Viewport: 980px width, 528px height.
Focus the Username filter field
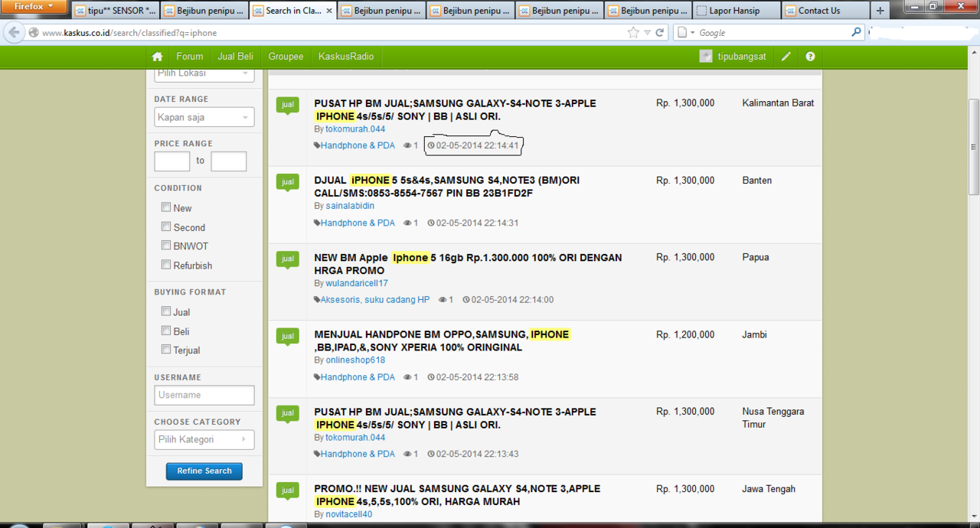(204, 396)
